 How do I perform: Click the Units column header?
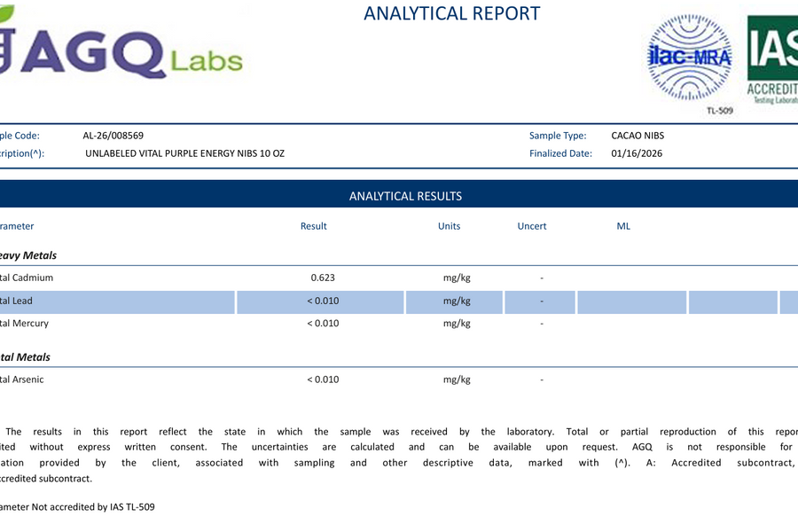pos(449,226)
